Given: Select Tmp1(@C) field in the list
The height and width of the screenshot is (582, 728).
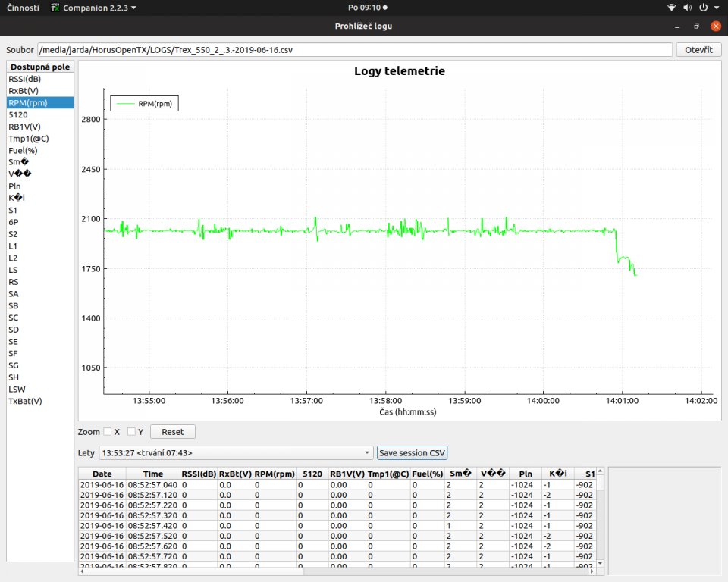Looking at the screenshot, I should [28, 139].
